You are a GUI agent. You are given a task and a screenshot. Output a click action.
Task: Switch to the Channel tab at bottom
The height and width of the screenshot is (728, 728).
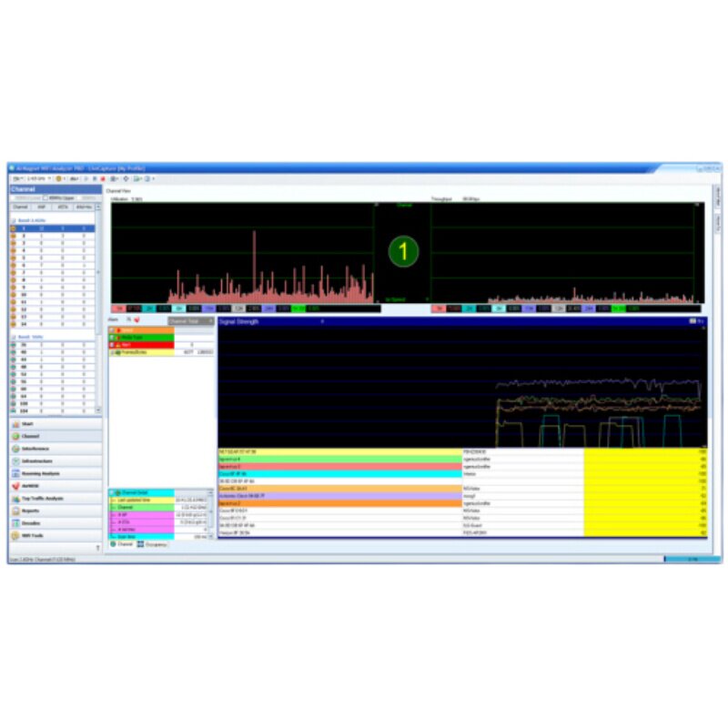pyautogui.click(x=122, y=544)
